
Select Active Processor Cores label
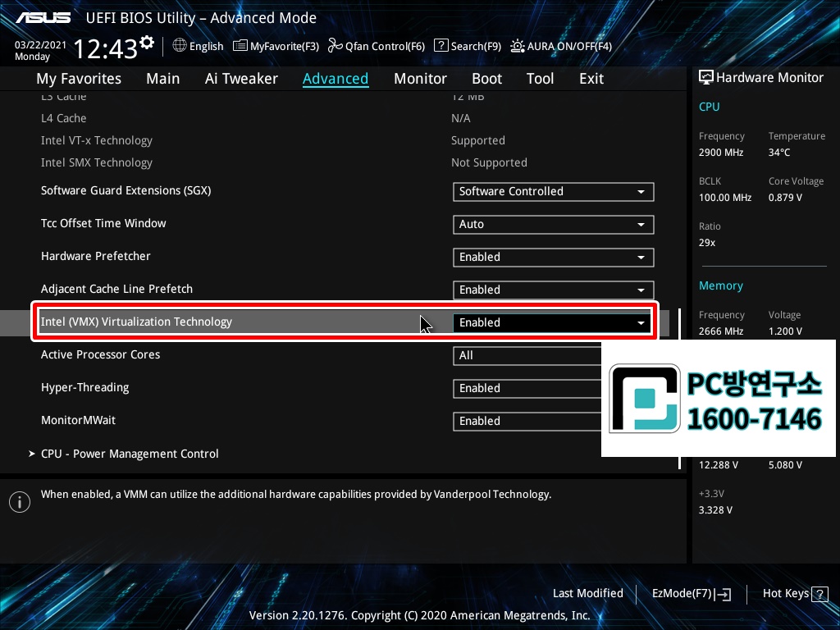pos(100,354)
